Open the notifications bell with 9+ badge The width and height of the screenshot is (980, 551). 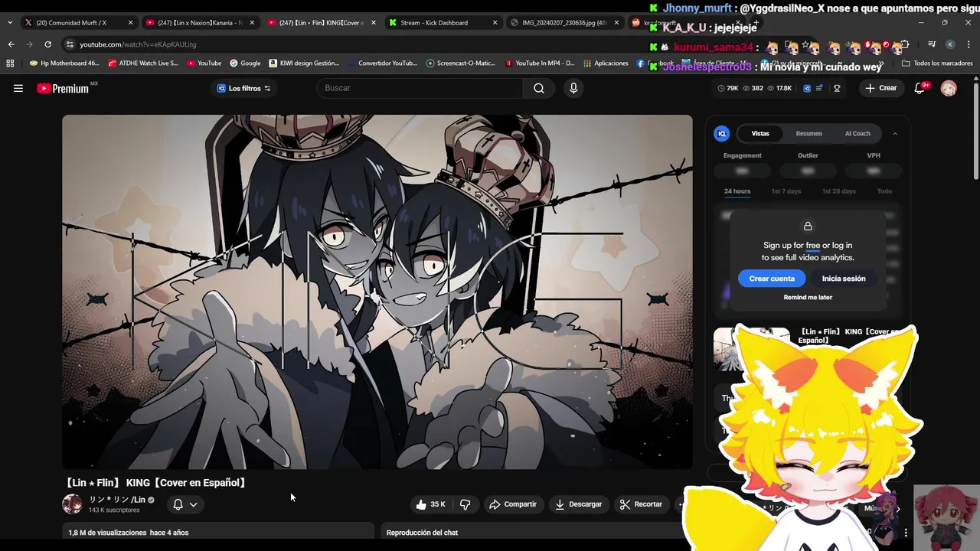point(921,88)
